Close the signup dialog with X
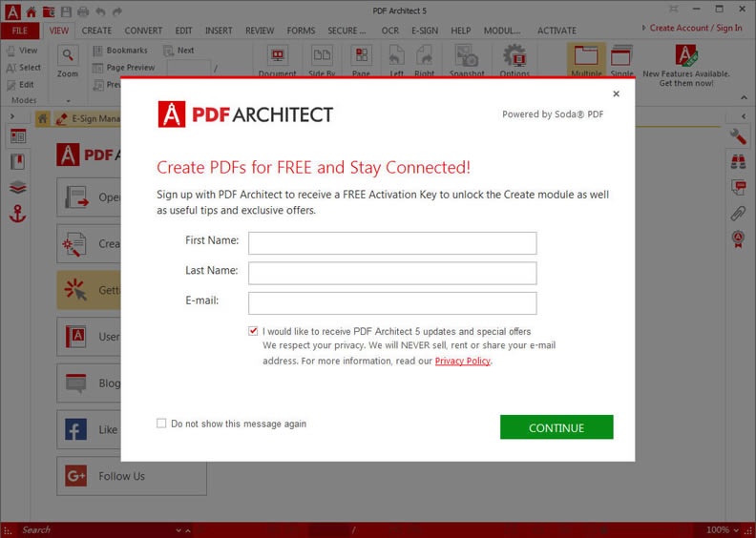Screen dimensions: 756x538 pos(616,93)
